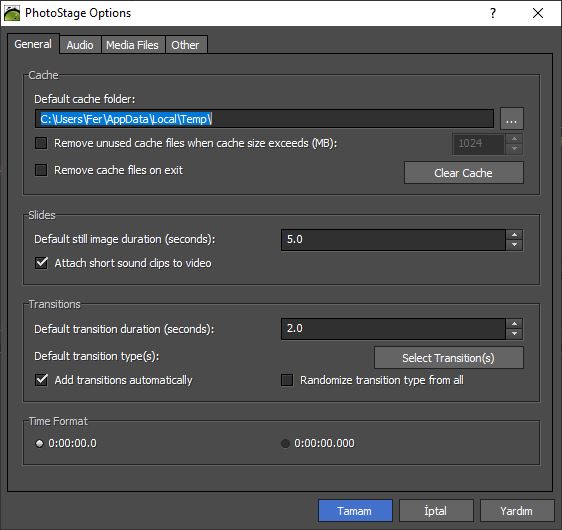Increase default still image duration
The width and height of the screenshot is (562, 530).
click(x=514, y=235)
